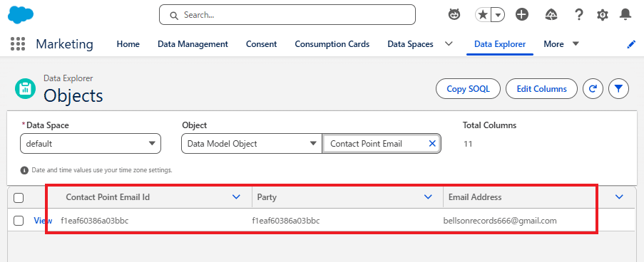Check the row checkbox for f1eaf60386a03bbc

[x=19, y=221]
